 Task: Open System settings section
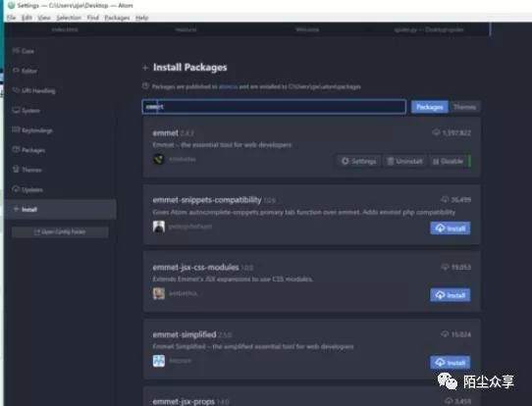30,111
